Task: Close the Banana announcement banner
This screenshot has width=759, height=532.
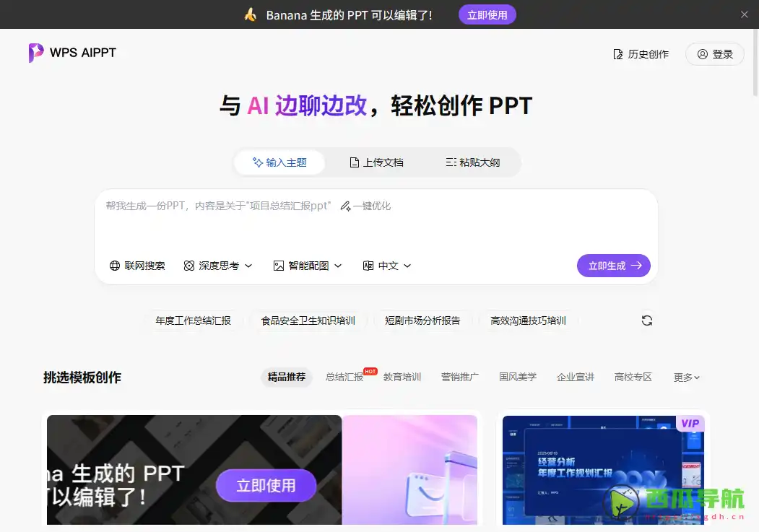Action: tap(744, 14)
